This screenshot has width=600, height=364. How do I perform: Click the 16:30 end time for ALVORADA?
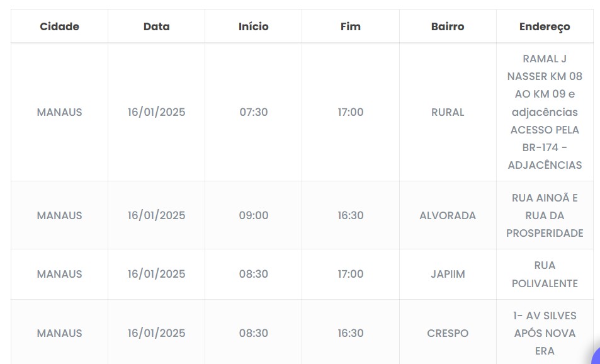[350, 215]
